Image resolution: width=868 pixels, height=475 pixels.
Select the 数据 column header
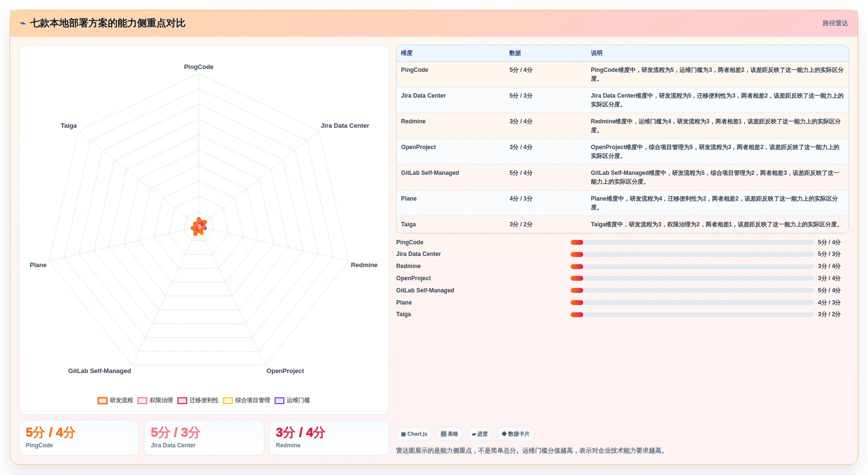[515, 53]
